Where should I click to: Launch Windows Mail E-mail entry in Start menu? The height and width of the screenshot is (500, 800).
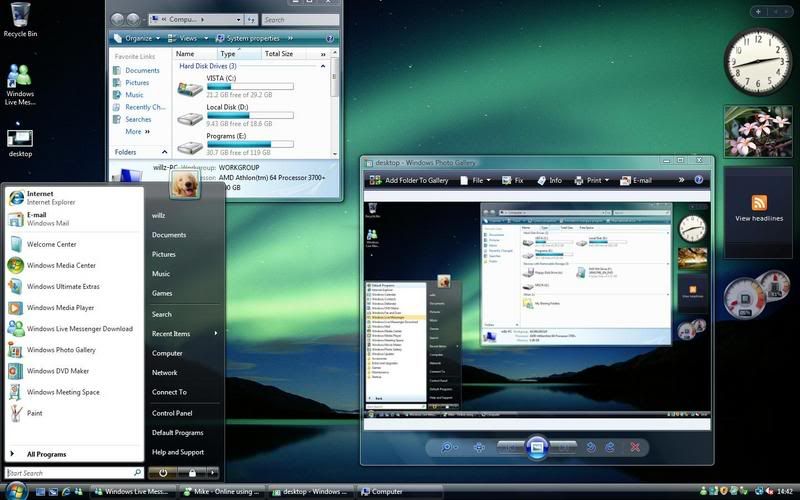73,219
